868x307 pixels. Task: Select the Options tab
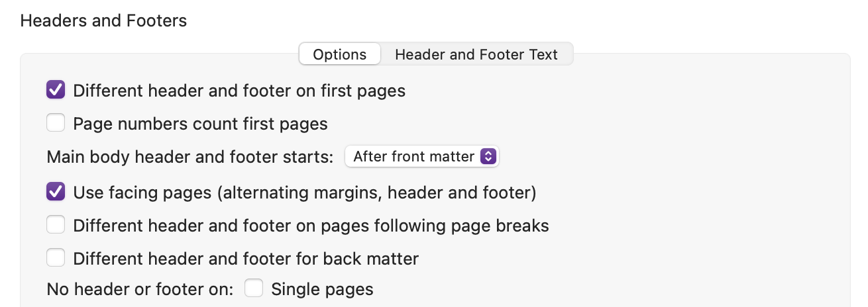tap(340, 54)
